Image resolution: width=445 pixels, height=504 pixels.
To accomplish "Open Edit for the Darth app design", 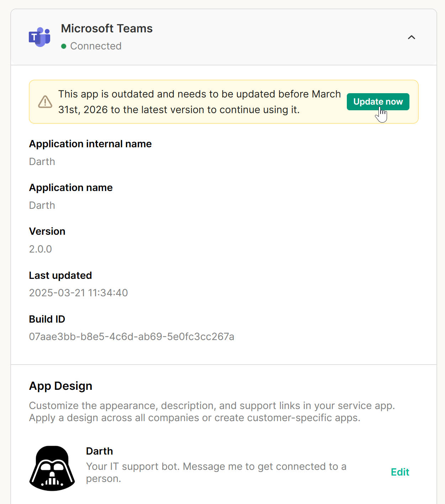I will point(400,472).
